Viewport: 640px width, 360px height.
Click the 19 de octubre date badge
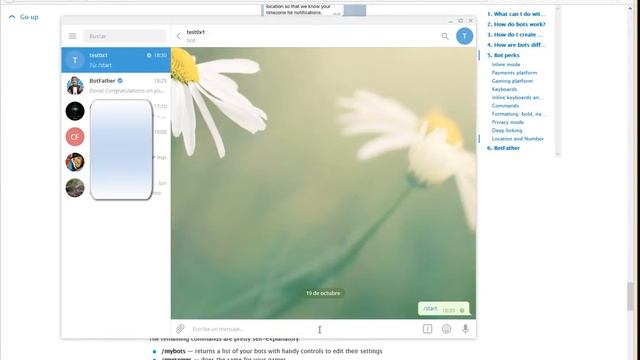[x=323, y=293]
